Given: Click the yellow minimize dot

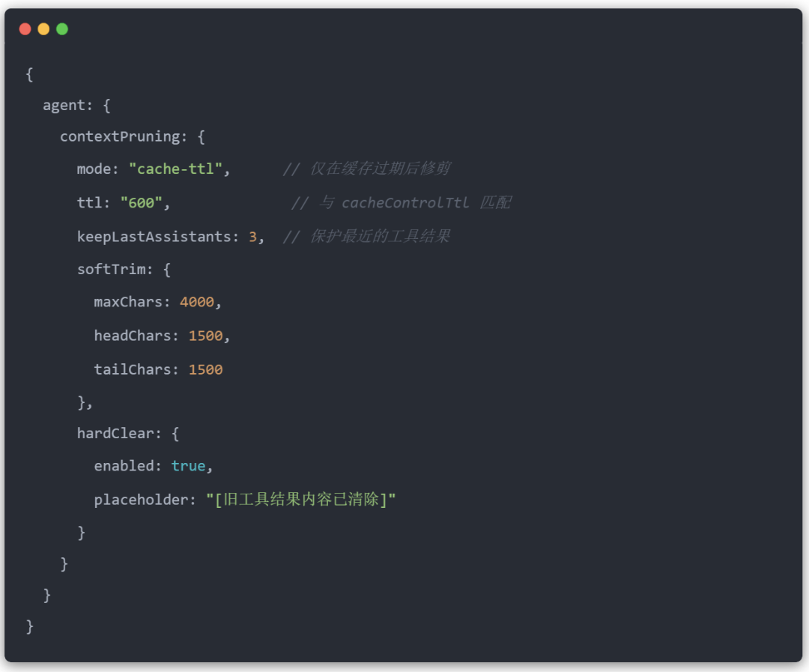Looking at the screenshot, I should point(43,29).
